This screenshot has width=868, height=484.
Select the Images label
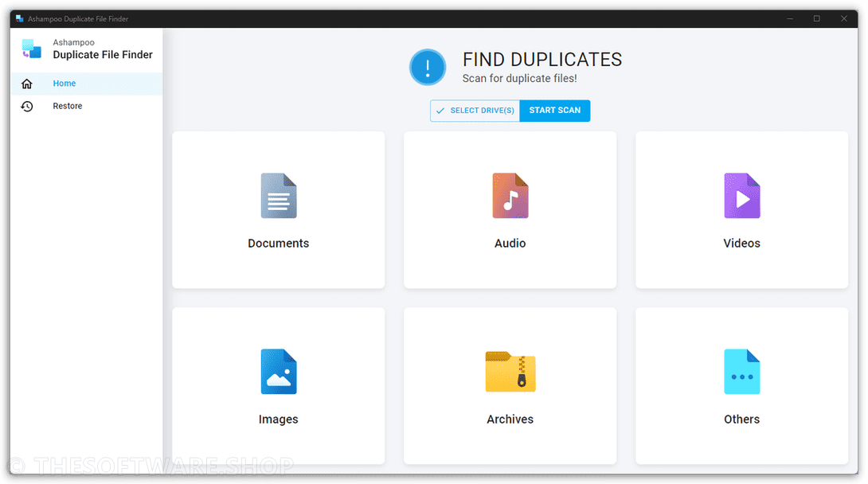click(x=279, y=420)
